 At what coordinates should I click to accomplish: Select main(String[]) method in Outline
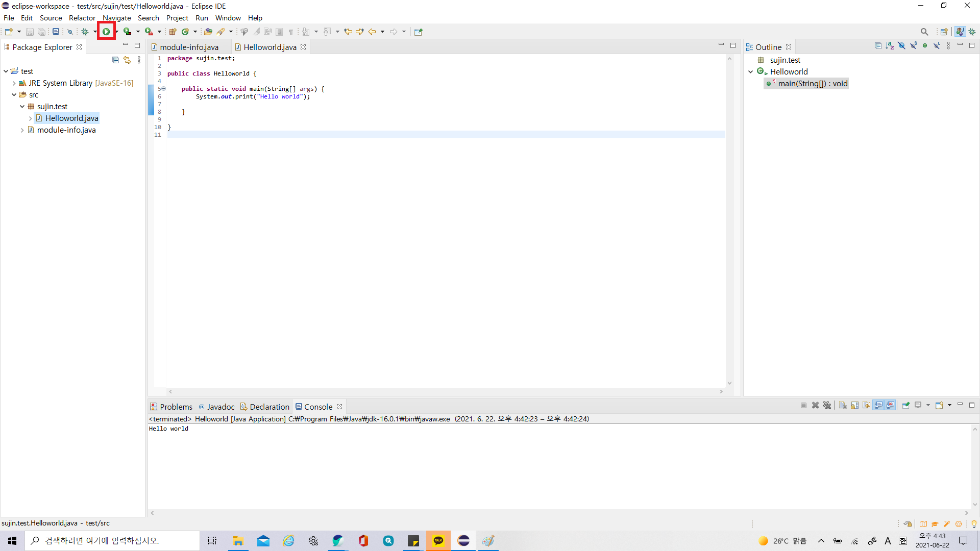(x=812, y=84)
